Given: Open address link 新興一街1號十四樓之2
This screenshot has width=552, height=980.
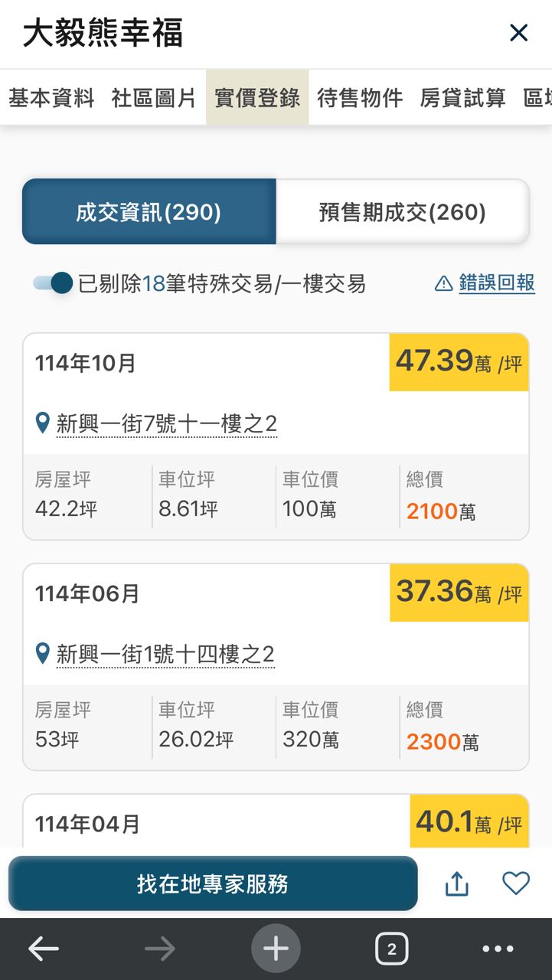Looking at the screenshot, I should click(x=165, y=655).
